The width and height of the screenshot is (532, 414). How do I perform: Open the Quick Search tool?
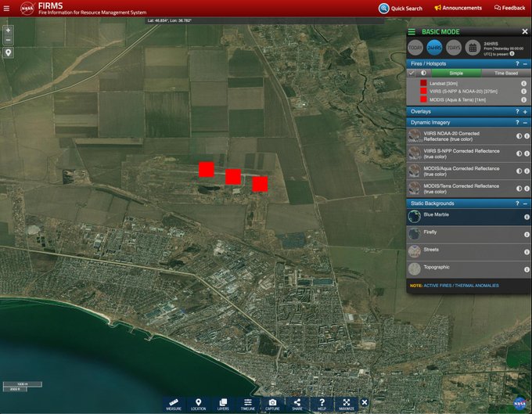point(401,8)
